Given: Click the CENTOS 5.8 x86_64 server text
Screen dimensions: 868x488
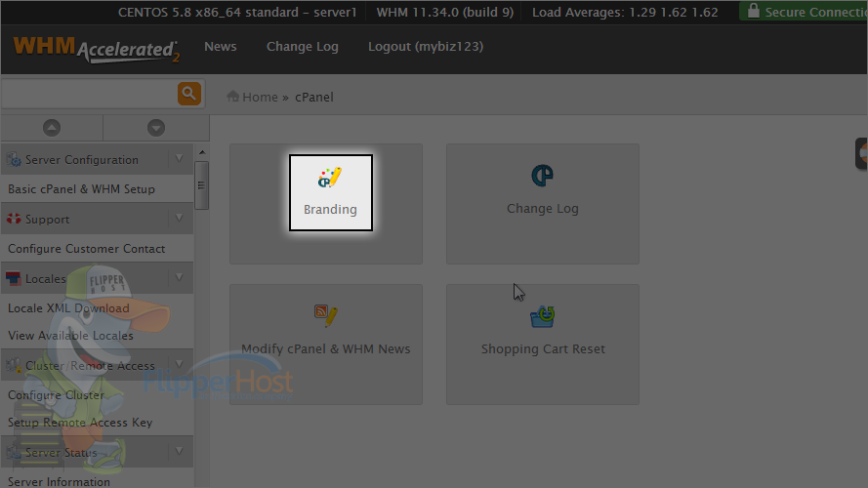Looking at the screenshot, I should (237, 12).
